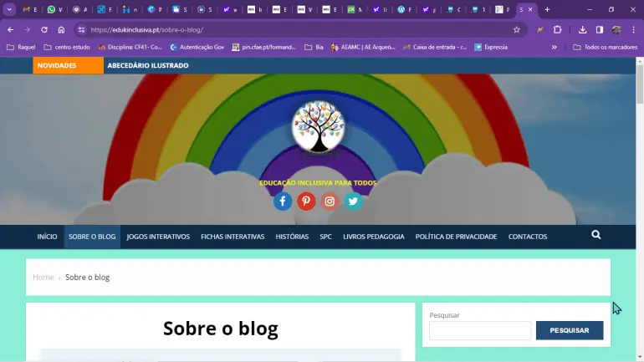Image resolution: width=644 pixels, height=362 pixels.
Task: Open the Caixa de entrada bookmark
Action: click(435, 47)
